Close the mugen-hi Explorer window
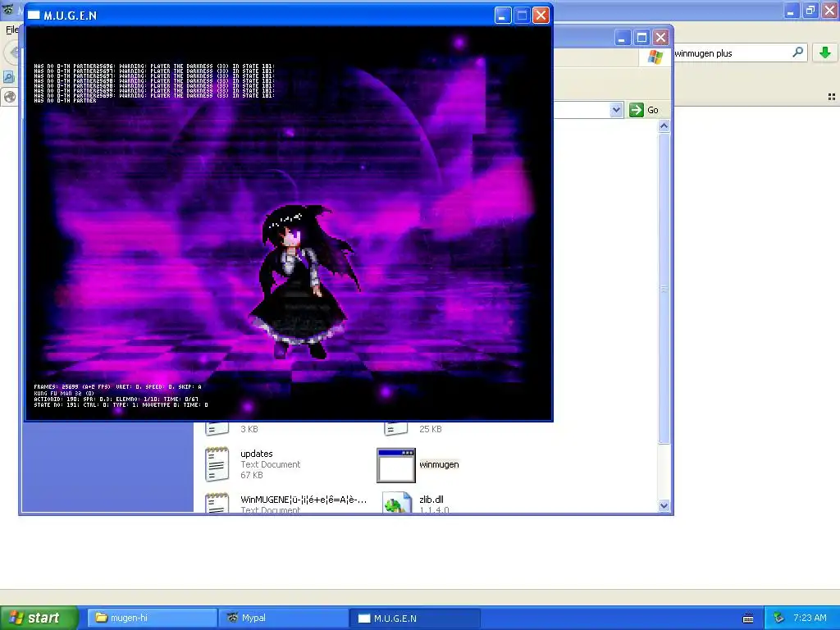840x630 pixels. point(660,38)
